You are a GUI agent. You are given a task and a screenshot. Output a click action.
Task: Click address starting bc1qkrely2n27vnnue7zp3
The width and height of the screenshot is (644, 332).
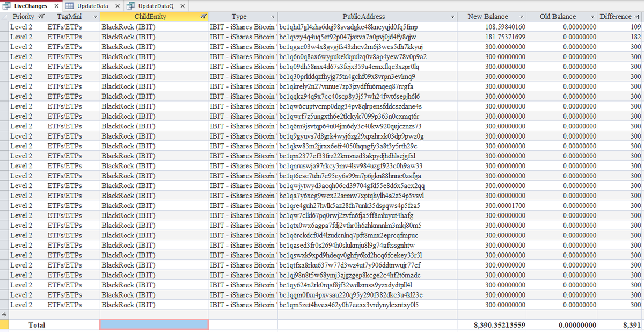347,86
